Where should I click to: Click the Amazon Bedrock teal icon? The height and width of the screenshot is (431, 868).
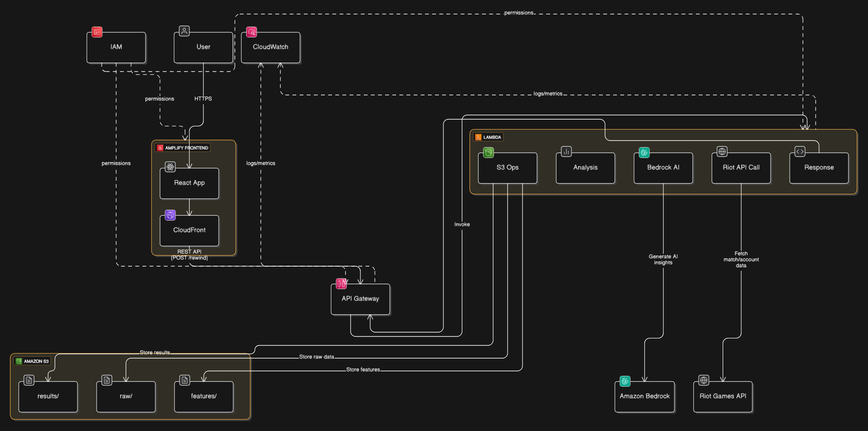click(x=625, y=381)
